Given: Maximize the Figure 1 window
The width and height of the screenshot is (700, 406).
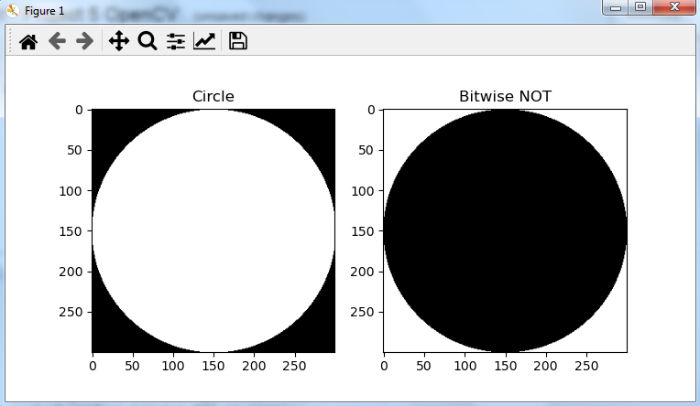Looking at the screenshot, I should (x=640, y=7).
